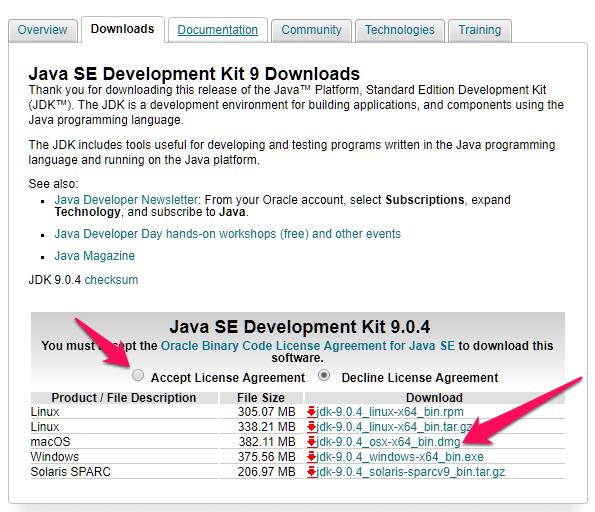Screen dimensions: 595x512
Task: Download jdk-9.0.4_linux-x64_bin.rpm
Action: (390, 412)
